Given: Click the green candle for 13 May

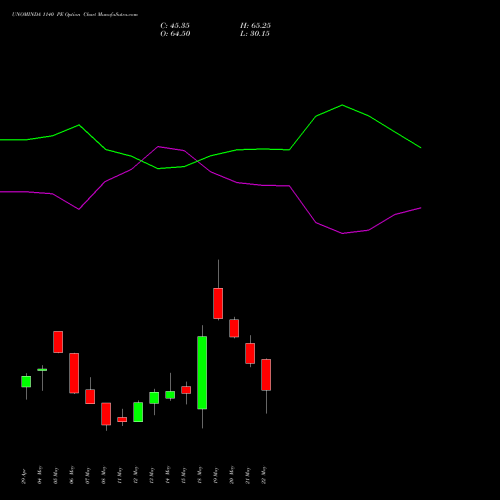Looking at the screenshot, I should pyautogui.click(x=154, y=398).
